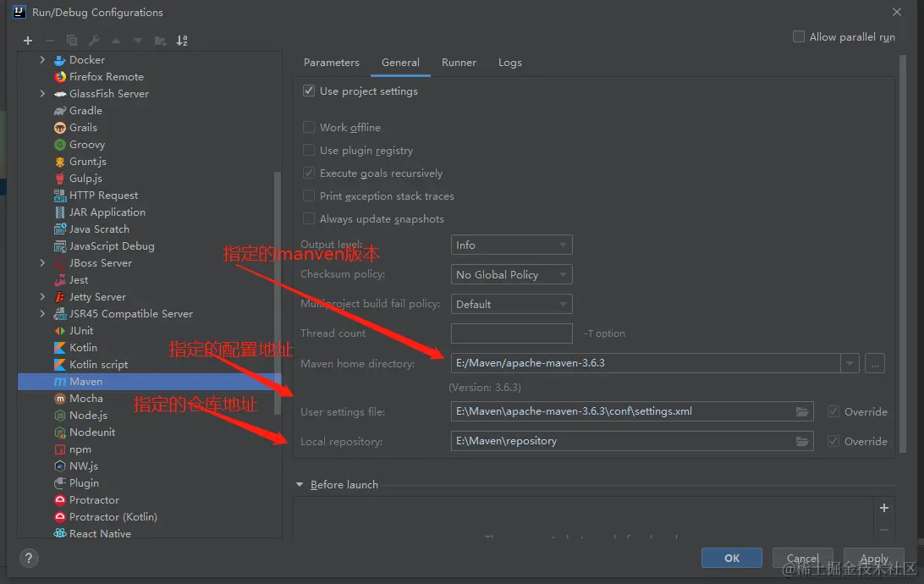
Task: Open Multiproject build fail policy dropdown
Action: 511,304
